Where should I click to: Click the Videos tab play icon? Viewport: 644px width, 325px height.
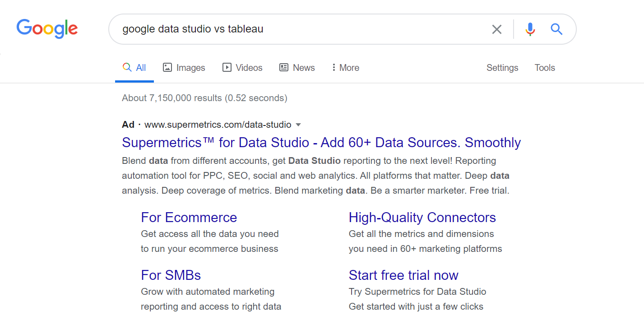click(x=227, y=68)
